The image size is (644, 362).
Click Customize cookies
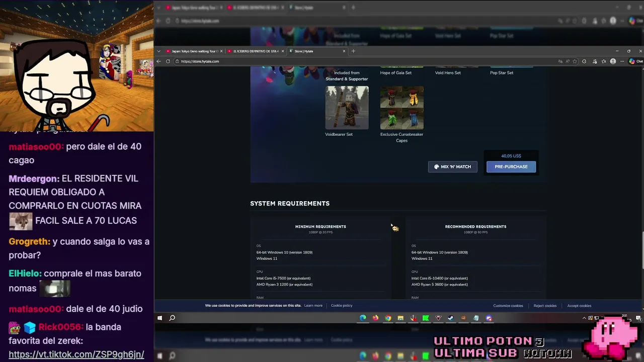tap(508, 306)
